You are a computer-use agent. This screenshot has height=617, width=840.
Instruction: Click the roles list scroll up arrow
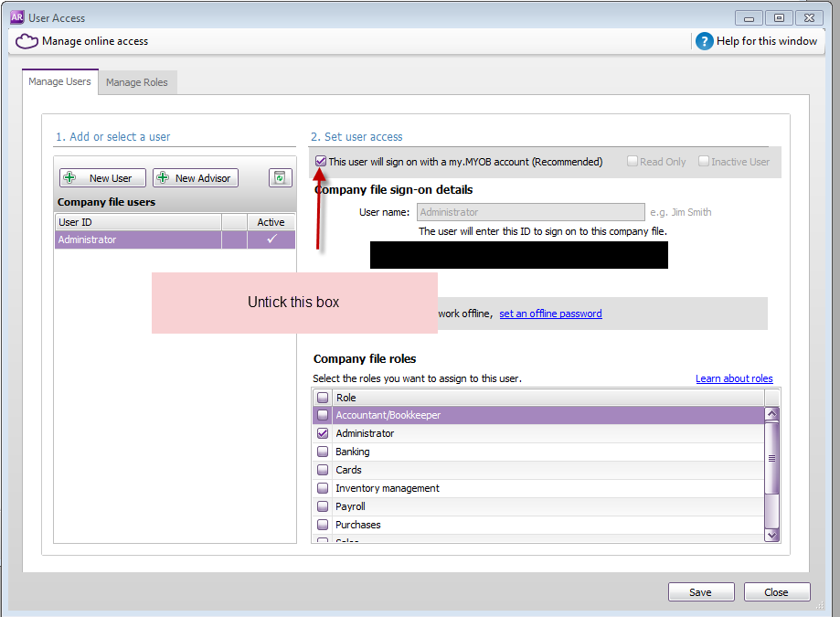[x=771, y=414]
